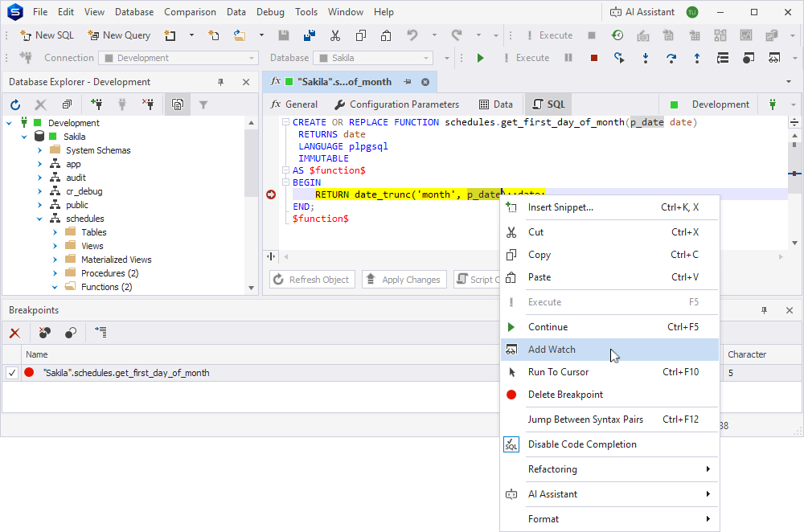The image size is (804, 532).
Task: Collapse the CREATE OR REPLACE FUNCTION fold toggle
Action: click(x=285, y=122)
